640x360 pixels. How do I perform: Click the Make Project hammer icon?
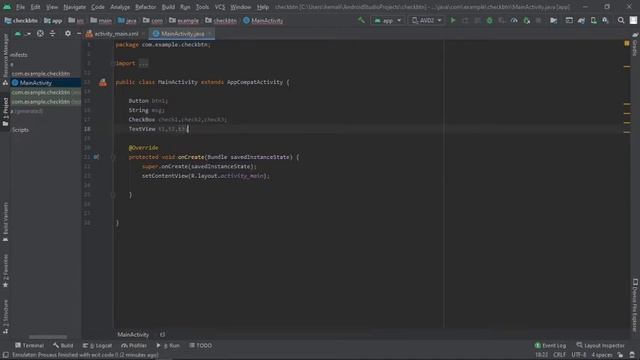click(x=362, y=20)
